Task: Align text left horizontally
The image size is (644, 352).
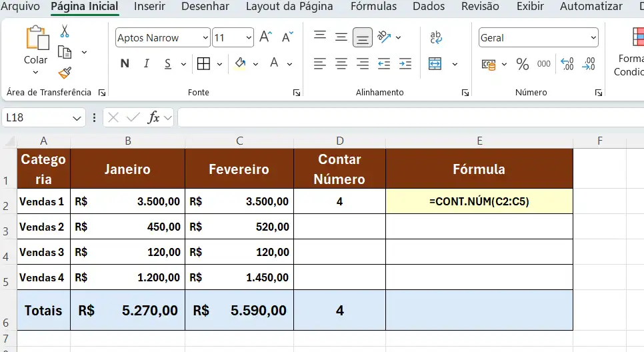Action: tap(320, 63)
